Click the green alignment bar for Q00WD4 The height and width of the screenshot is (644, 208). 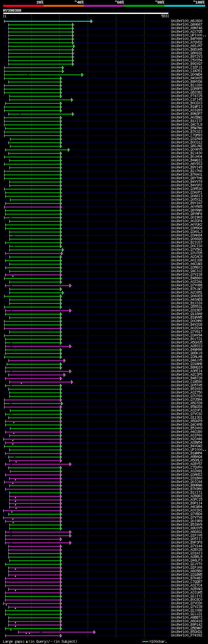tap(44, 75)
